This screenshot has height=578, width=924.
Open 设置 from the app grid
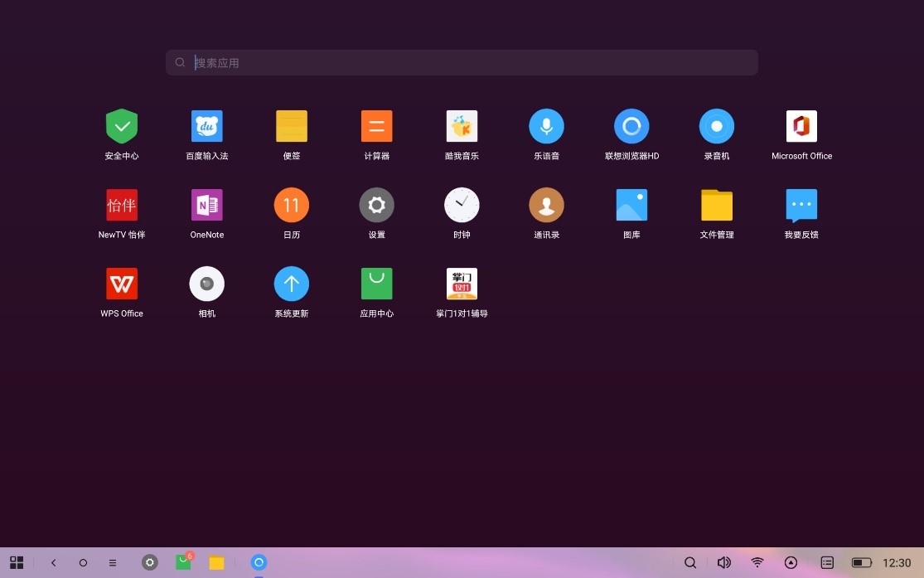(376, 205)
